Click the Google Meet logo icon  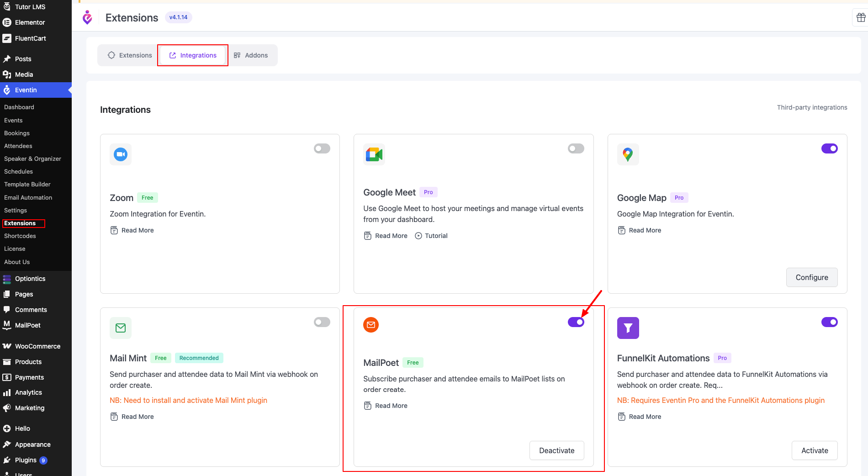(374, 154)
